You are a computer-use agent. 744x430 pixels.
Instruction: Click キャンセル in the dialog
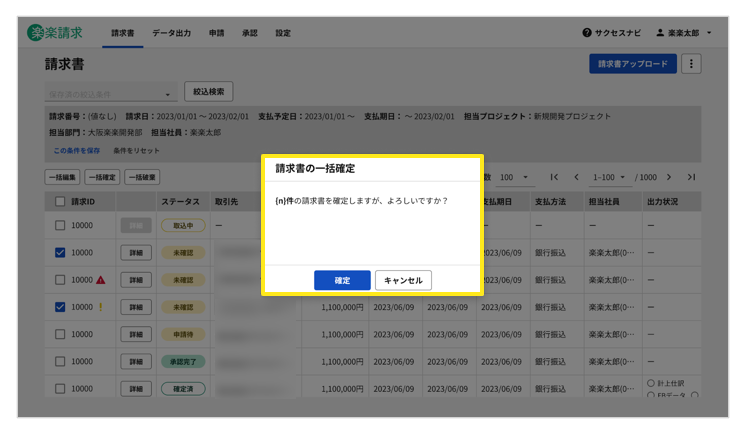403,280
